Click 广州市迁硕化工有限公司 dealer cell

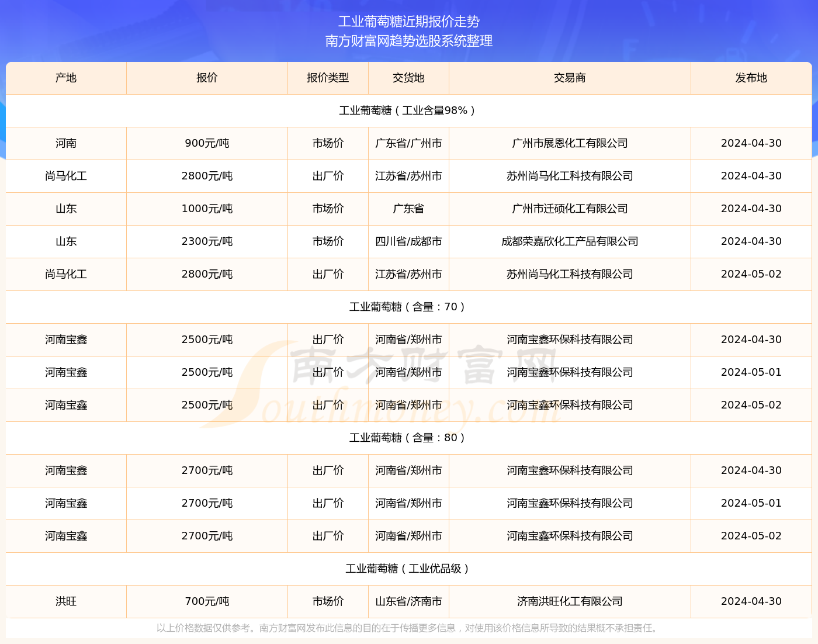[570, 209]
